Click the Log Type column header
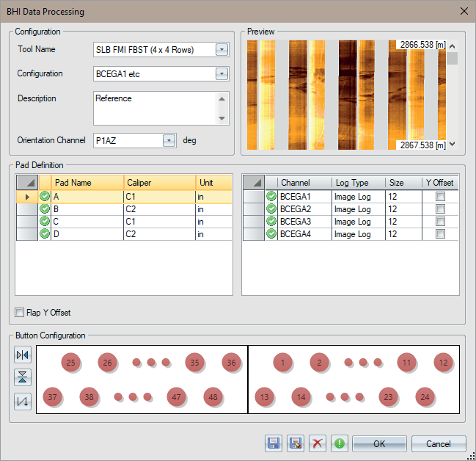 [x=359, y=183]
